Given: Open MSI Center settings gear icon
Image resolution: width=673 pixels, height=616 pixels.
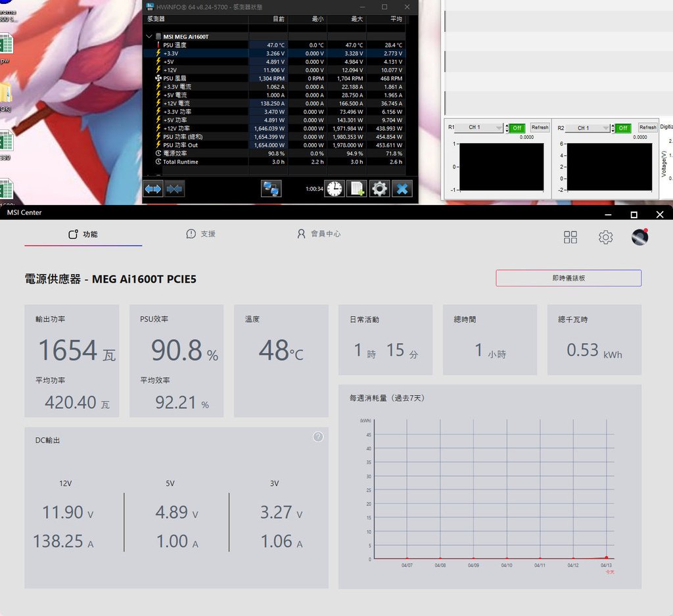Looking at the screenshot, I should [605, 237].
